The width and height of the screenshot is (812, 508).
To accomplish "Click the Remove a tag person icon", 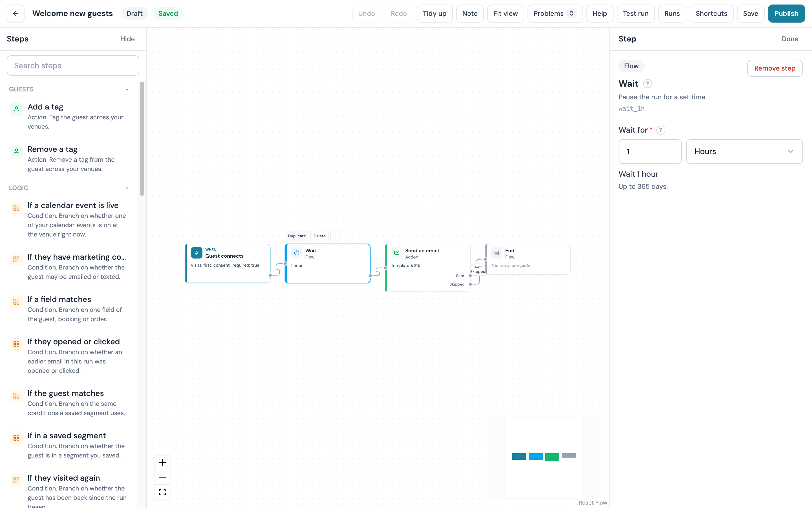I will point(16,152).
